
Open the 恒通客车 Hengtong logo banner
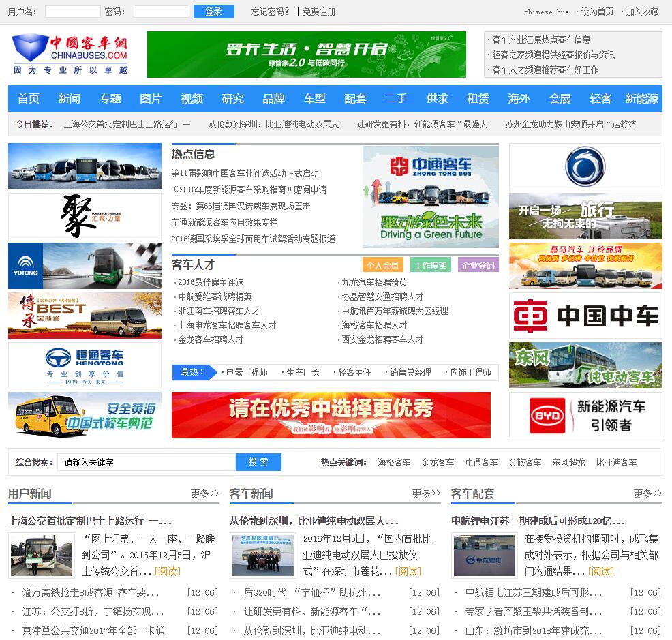85,365
